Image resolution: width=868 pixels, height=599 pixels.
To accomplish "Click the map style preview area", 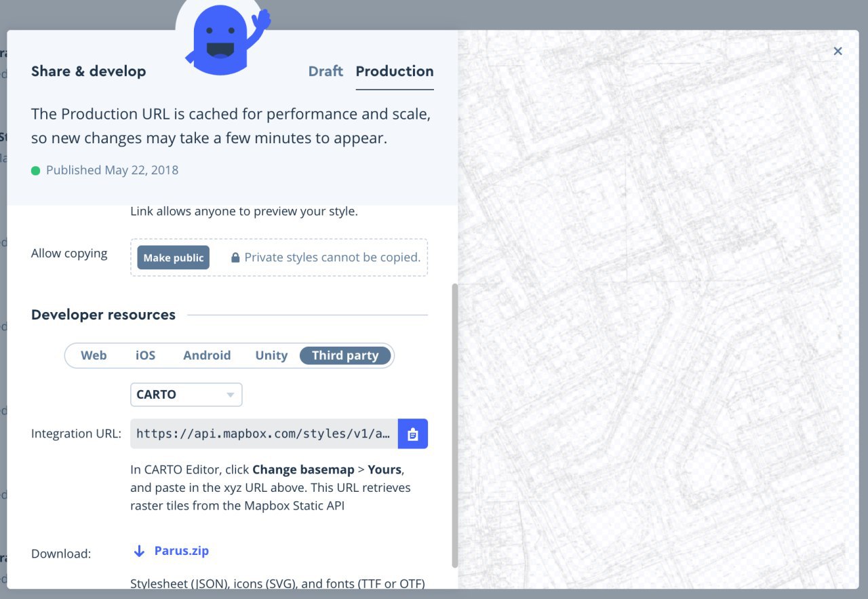I will (658, 309).
